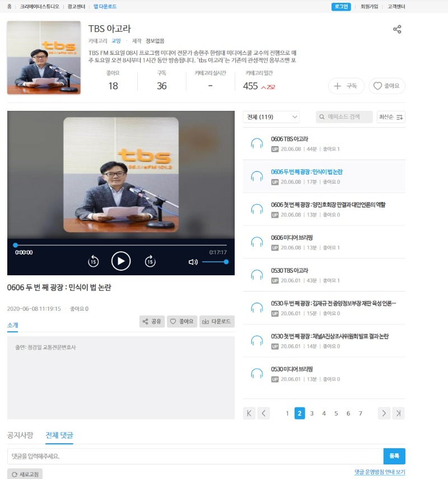Go to page 1 of episodes
Image resolution: width=448 pixels, height=479 pixels.
[287, 414]
